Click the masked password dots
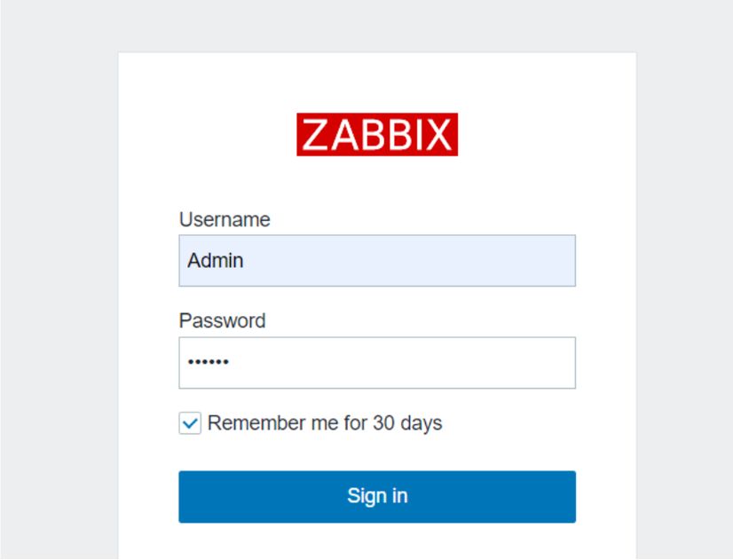Image resolution: width=733 pixels, height=560 pixels. (209, 363)
